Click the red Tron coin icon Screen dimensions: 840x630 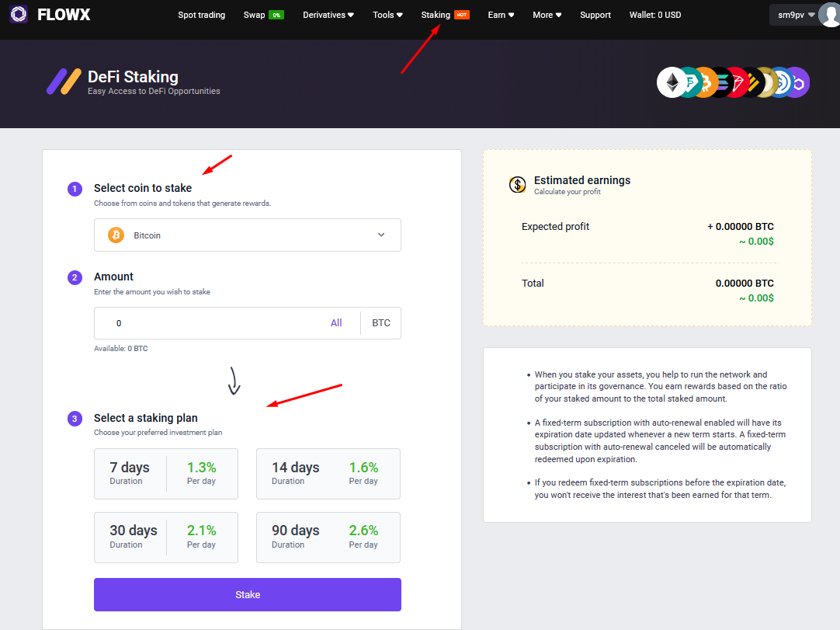(738, 82)
